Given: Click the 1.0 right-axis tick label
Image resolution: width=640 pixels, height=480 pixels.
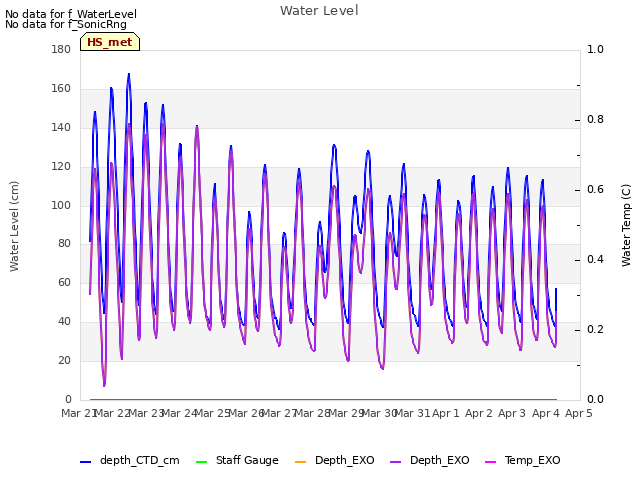Looking at the screenshot, I should 595,49.
